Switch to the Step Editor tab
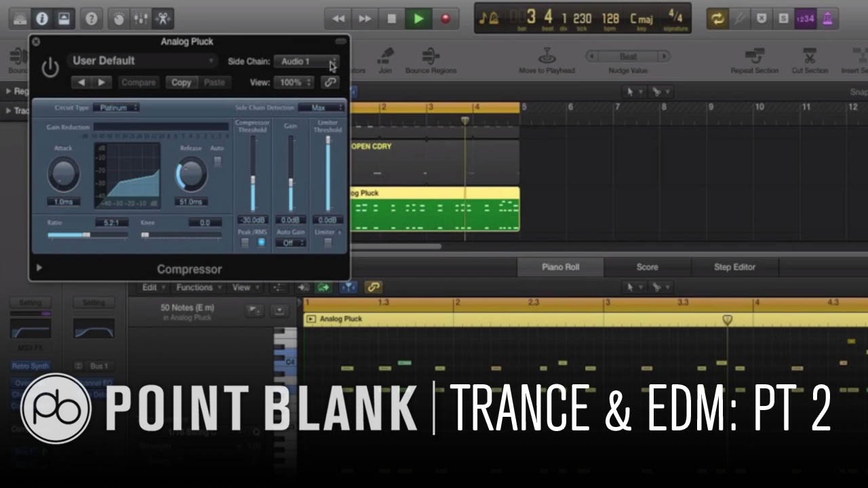This screenshot has height=488, width=868. coord(734,267)
